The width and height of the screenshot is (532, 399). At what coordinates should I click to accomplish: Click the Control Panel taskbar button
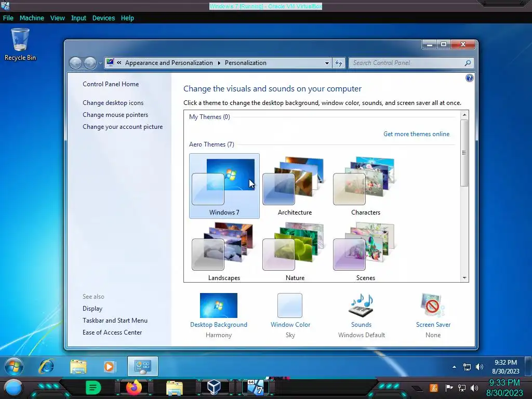click(x=142, y=366)
